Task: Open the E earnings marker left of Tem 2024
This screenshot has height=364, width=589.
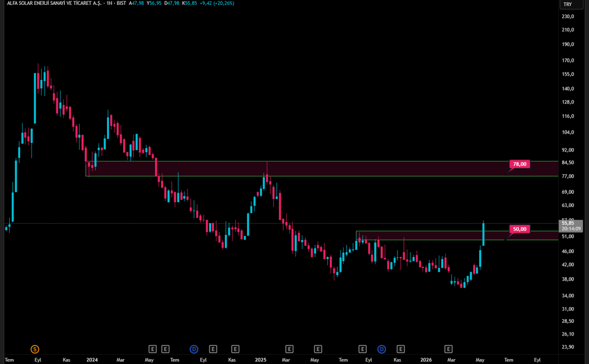Action: (165, 349)
